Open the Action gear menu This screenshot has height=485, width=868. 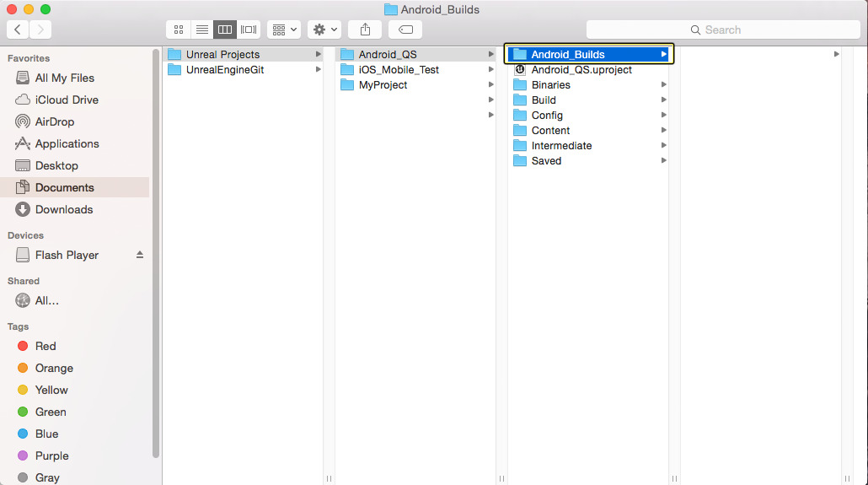(x=324, y=30)
